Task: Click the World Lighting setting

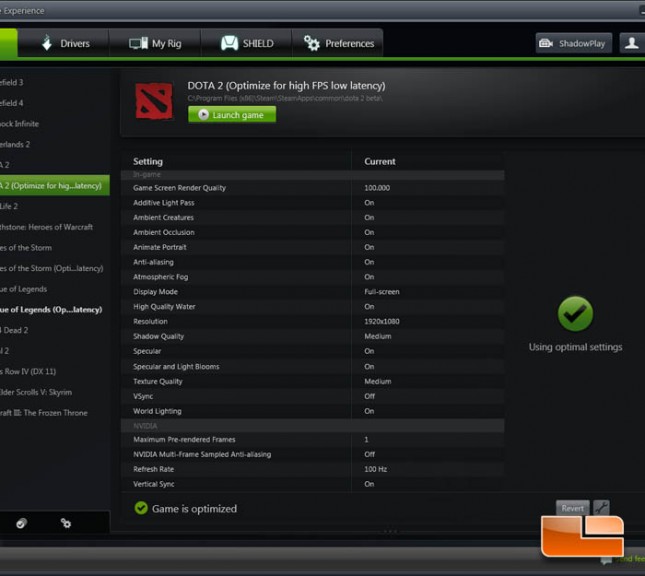Action: tap(313, 411)
